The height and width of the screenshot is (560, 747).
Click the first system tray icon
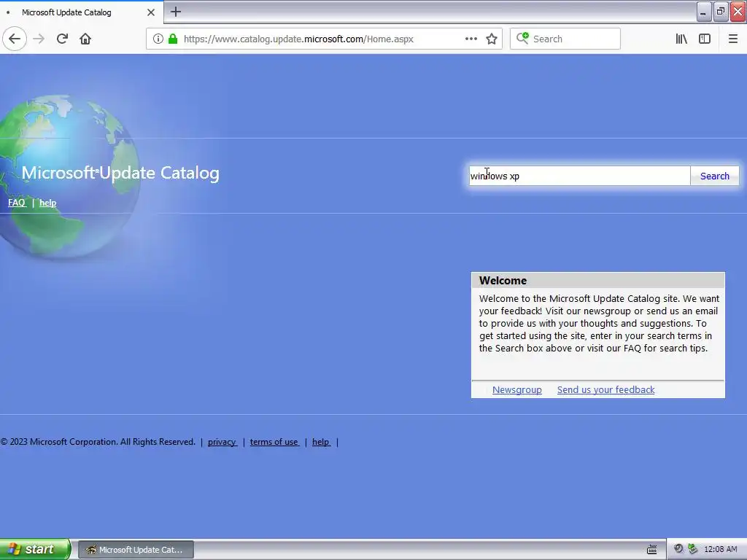pyautogui.click(x=678, y=549)
